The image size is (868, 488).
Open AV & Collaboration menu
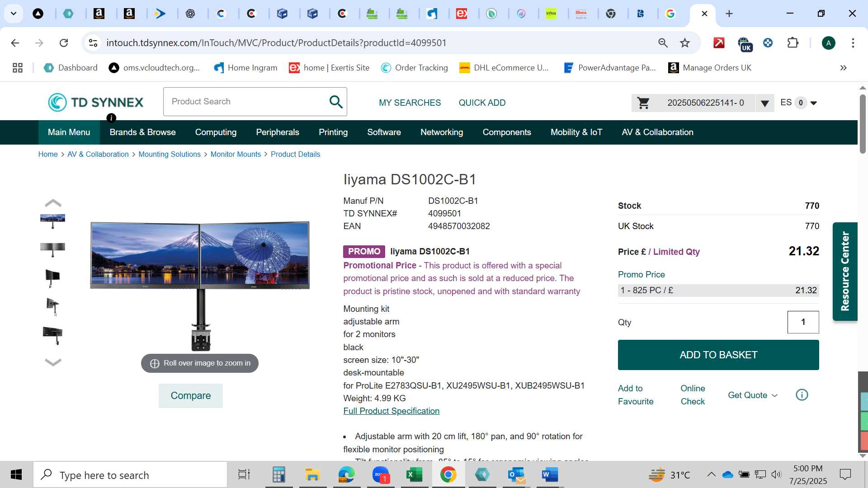click(657, 132)
